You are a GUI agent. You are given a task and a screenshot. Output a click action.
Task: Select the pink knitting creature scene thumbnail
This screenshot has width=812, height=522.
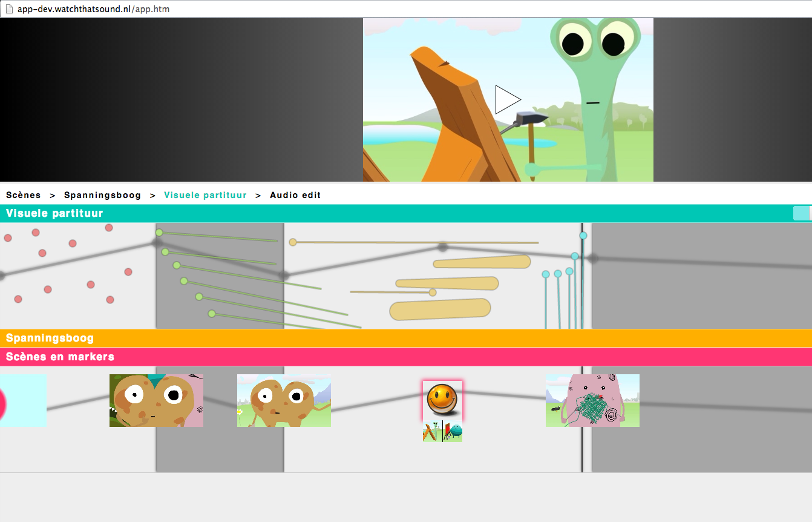(x=592, y=400)
